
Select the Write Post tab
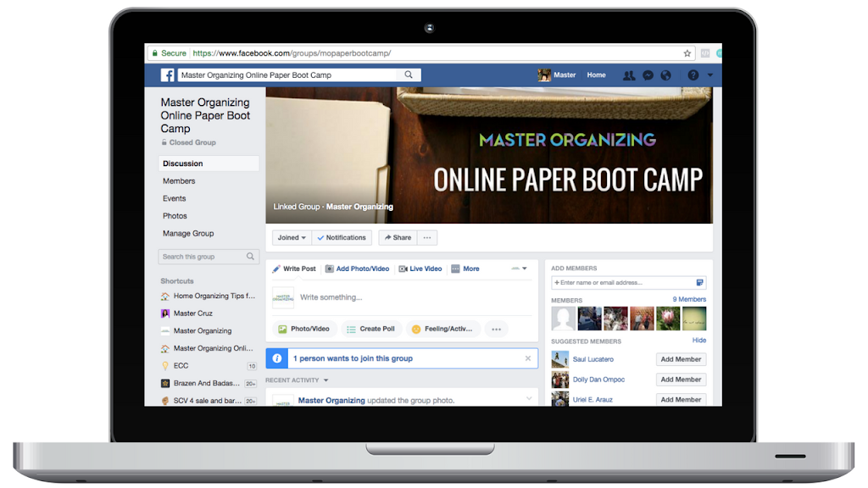(x=294, y=269)
